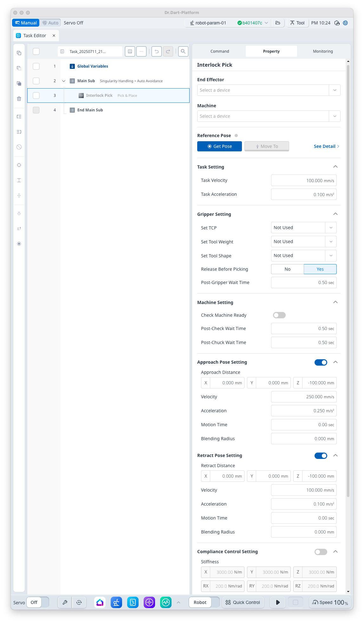Click the wrench settings icon in bottom bar
364x623 pixels.
pos(65,602)
